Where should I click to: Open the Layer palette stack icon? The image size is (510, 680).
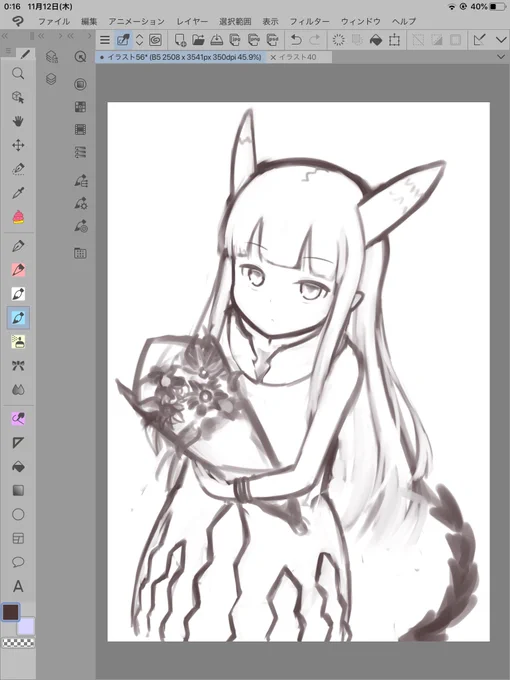click(51, 79)
